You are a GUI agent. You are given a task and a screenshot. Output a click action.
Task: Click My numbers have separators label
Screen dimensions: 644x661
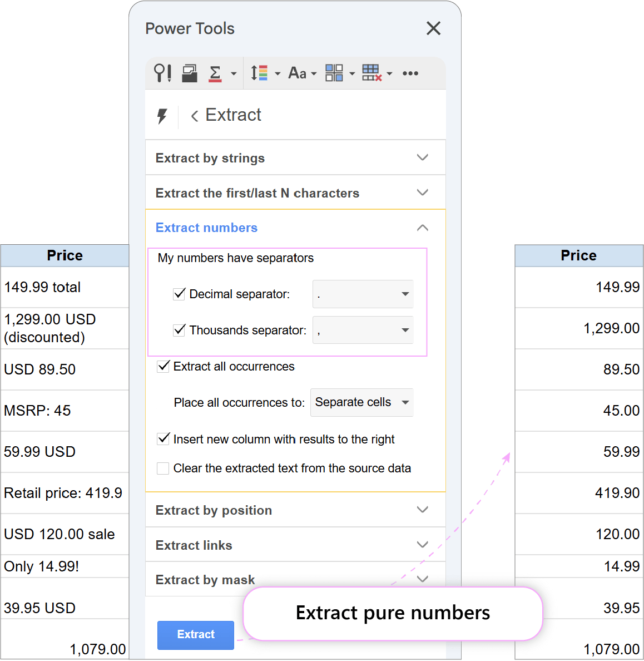tap(236, 258)
